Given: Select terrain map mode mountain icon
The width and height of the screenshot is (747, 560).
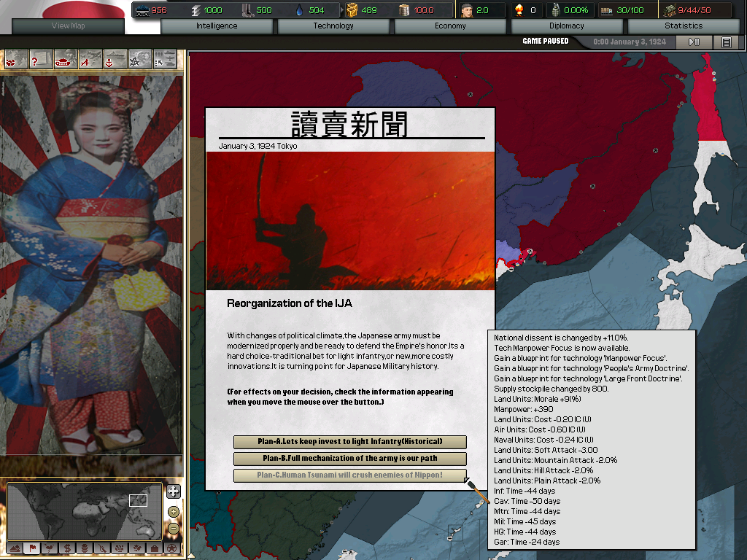Looking at the screenshot, I should click(14, 548).
